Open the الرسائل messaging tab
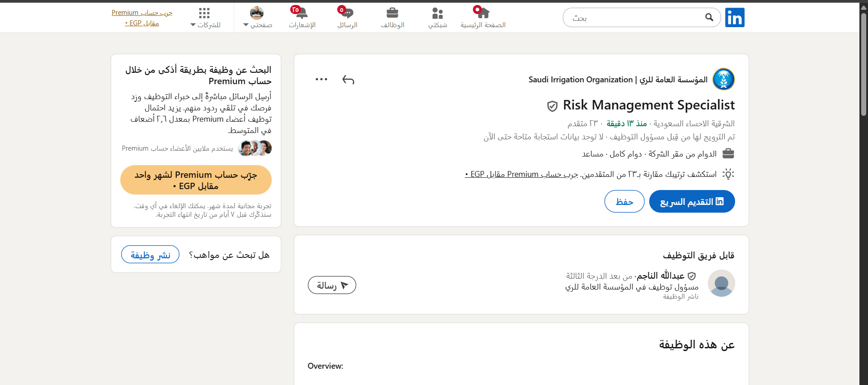Screen dimensions: 868x385 [347, 18]
